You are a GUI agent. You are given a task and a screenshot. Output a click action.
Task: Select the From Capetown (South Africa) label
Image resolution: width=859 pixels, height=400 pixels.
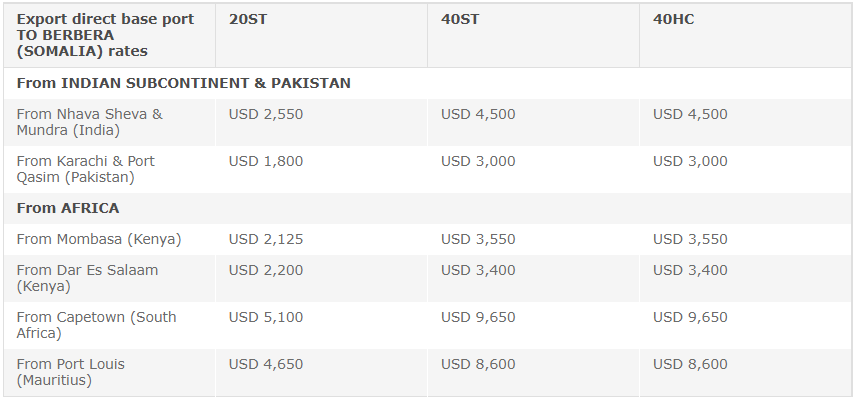click(96, 325)
